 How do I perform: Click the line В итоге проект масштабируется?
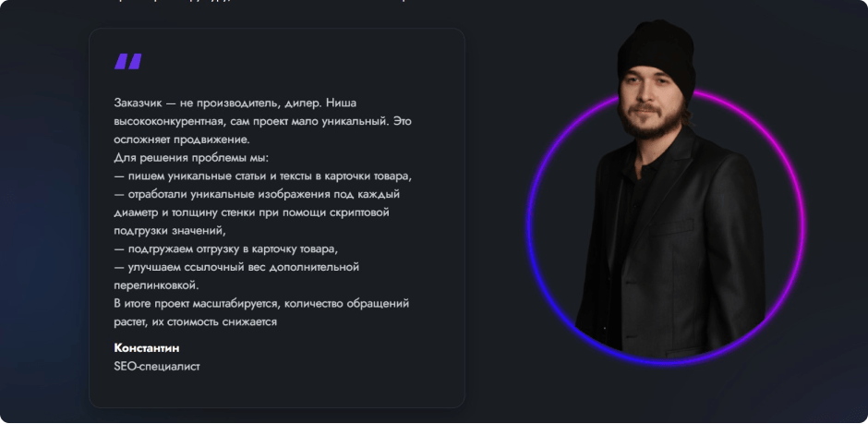pyautogui.click(x=260, y=303)
